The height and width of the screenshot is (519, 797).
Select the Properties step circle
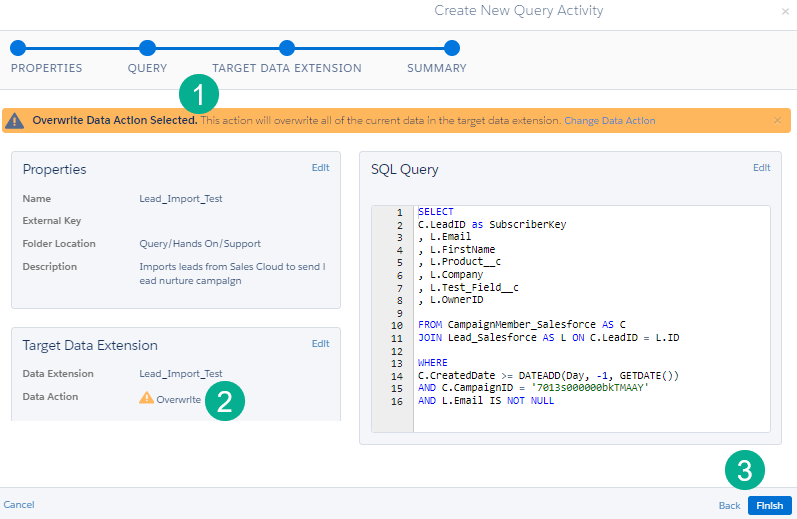coord(17,47)
